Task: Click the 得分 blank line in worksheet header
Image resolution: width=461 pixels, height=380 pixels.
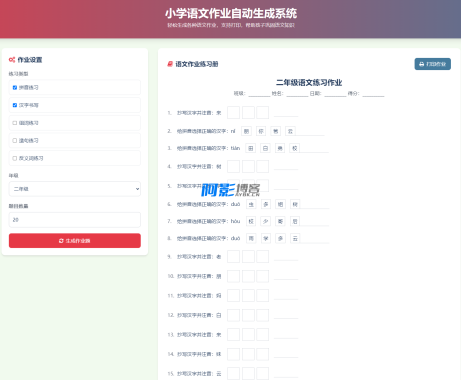Action: pos(373,94)
